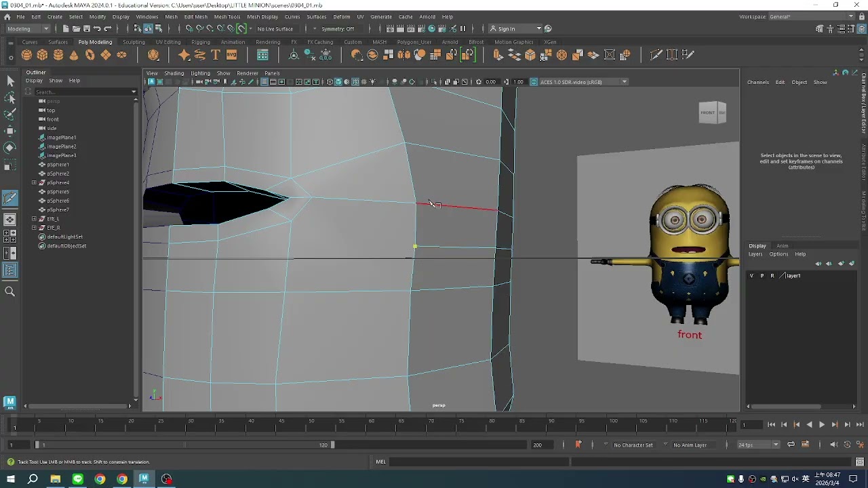
Task: Open the Edit Mesh menu
Action: (x=196, y=16)
